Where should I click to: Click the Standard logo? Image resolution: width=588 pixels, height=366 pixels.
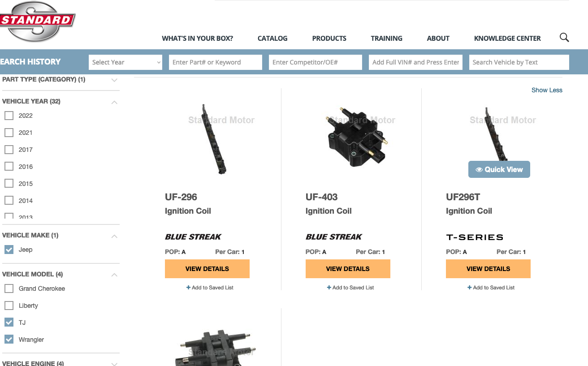(37, 22)
